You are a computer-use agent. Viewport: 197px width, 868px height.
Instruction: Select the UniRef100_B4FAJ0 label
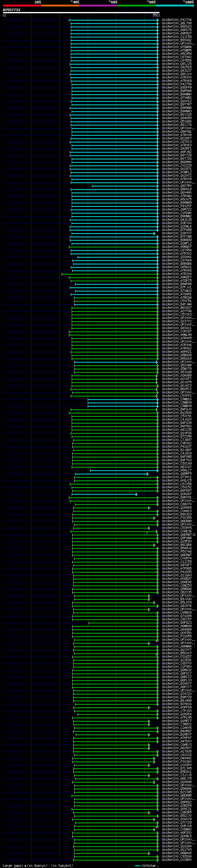point(176,410)
